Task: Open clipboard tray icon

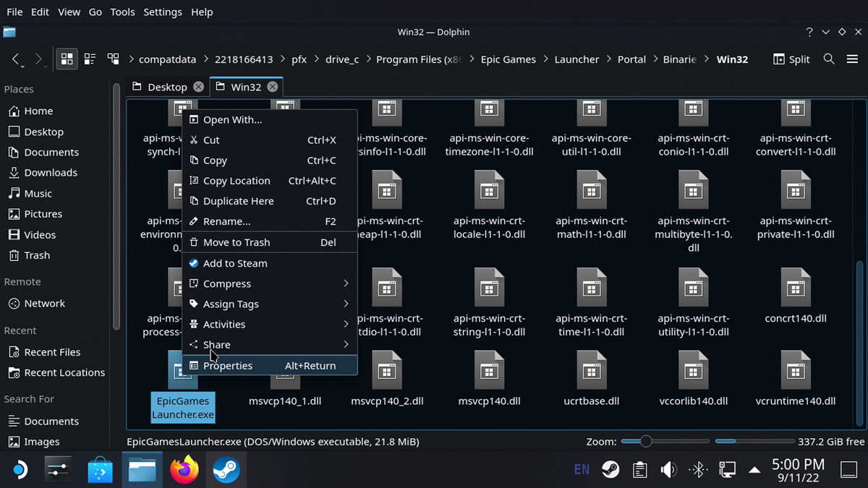Action: coord(639,470)
